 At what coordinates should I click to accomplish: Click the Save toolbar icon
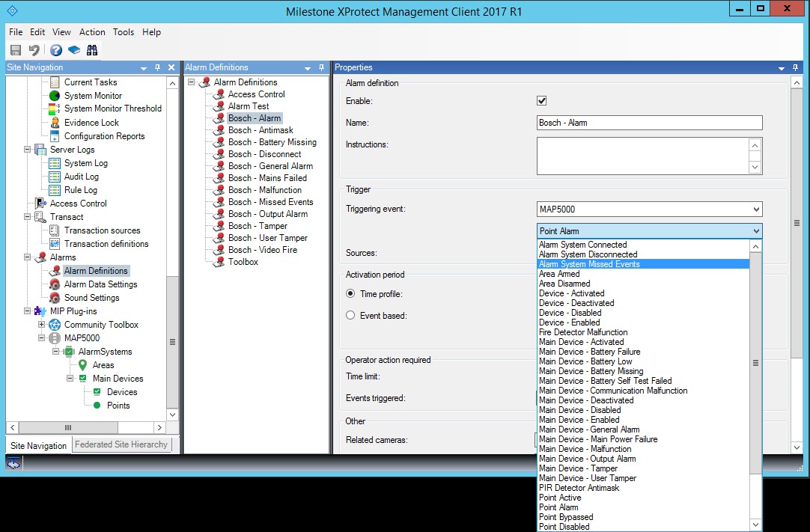pyautogui.click(x=16, y=50)
